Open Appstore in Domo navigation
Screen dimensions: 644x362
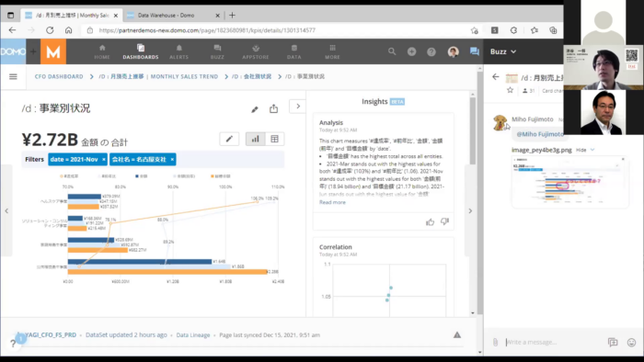coord(256,52)
